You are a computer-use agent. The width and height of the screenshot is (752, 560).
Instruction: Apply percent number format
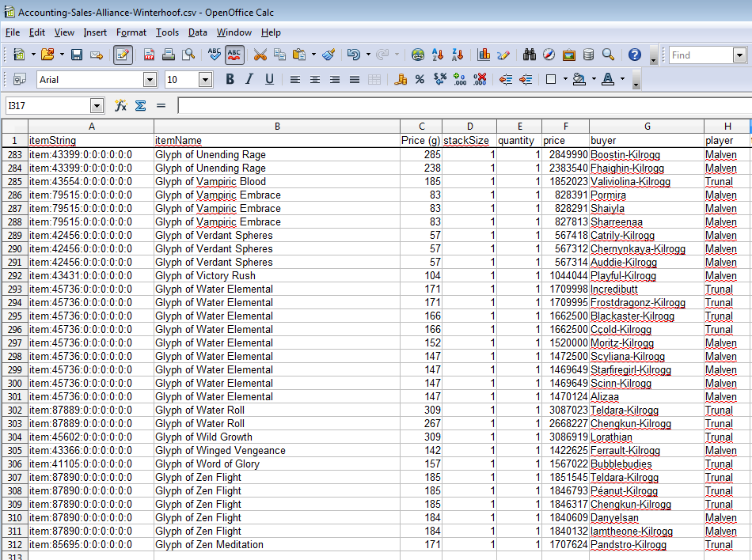click(420, 80)
